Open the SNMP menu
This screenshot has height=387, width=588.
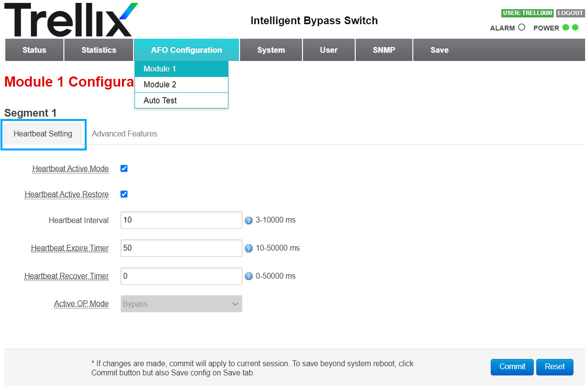pos(384,50)
